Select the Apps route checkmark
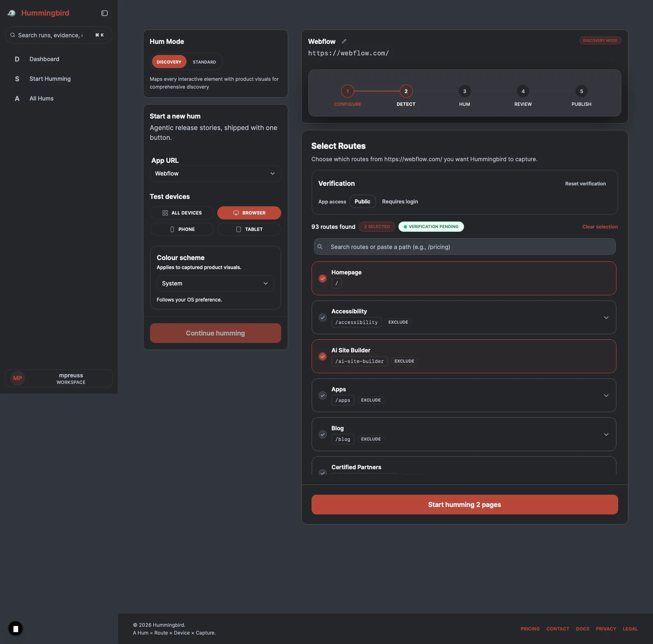This screenshot has height=644, width=653. [323, 395]
